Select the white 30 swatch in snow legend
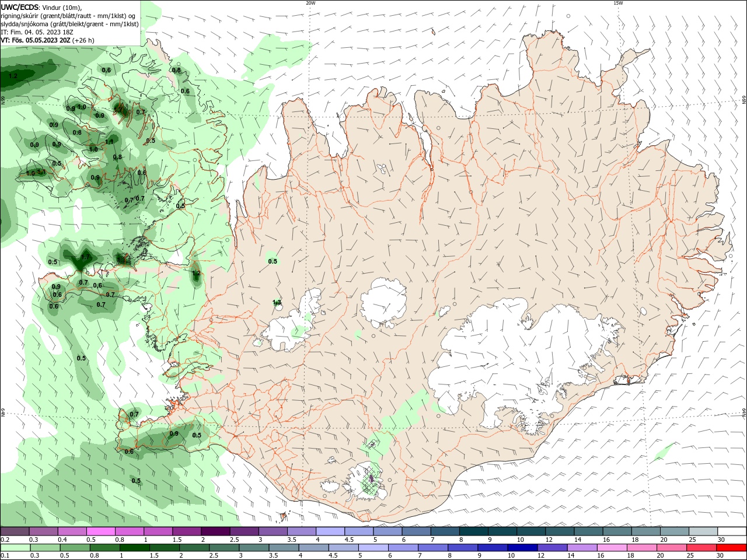Screen dimensions: 747x560 click(x=732, y=531)
